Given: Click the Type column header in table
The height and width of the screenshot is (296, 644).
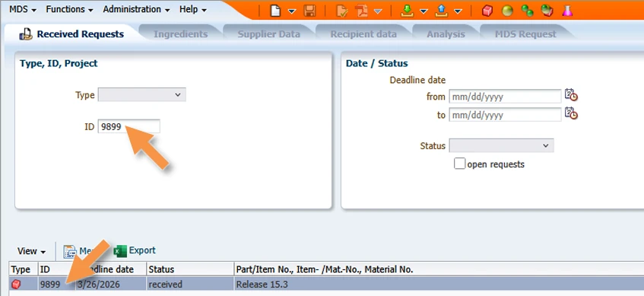Looking at the screenshot, I should point(24,269).
